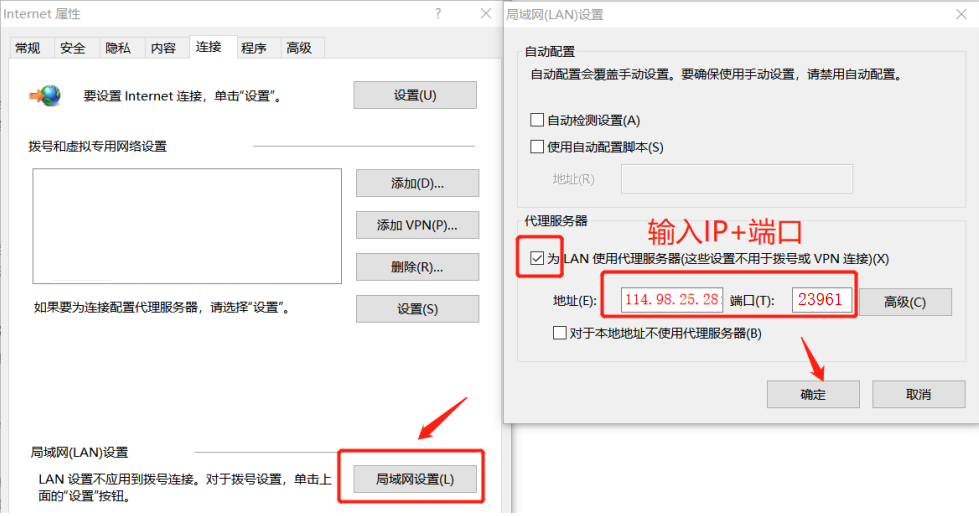Click the 自动配置 group label
This screenshot has width=979, height=516.
[x=549, y=52]
